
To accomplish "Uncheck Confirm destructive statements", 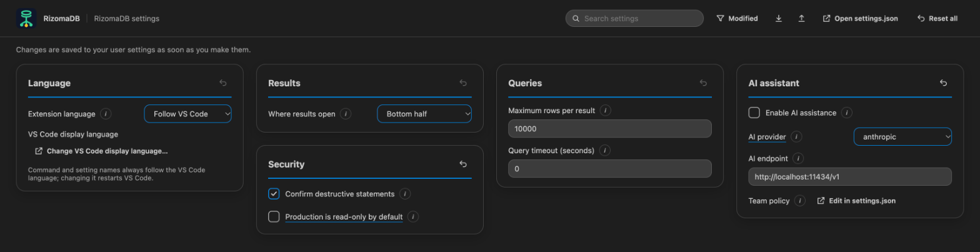I will [x=274, y=194].
